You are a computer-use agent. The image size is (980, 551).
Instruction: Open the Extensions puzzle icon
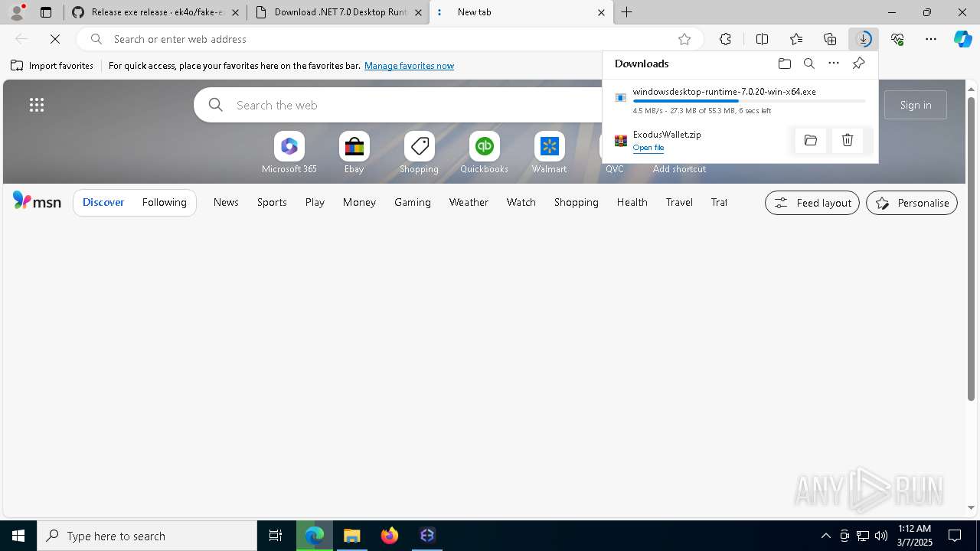click(x=725, y=39)
